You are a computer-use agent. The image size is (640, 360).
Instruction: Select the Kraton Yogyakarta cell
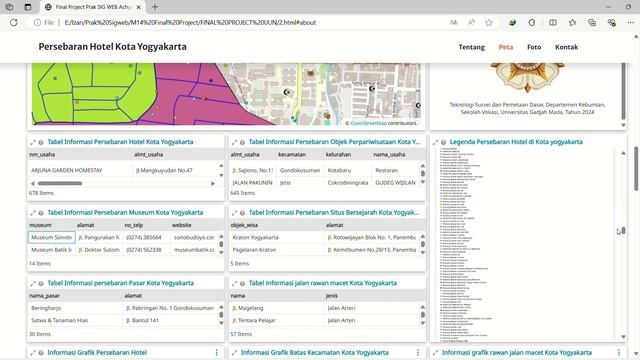[277, 238]
